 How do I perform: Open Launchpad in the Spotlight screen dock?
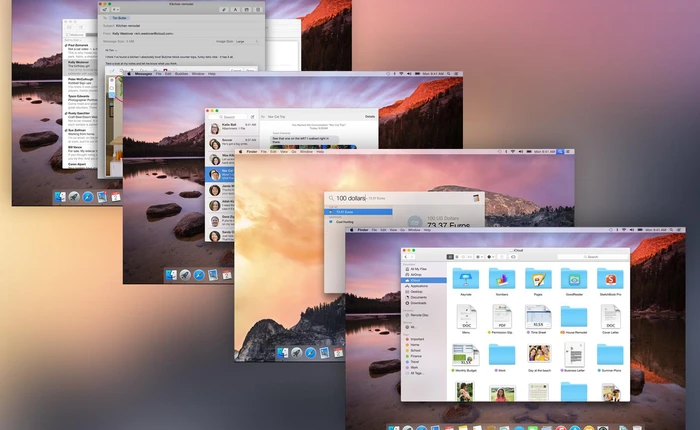coord(296,353)
